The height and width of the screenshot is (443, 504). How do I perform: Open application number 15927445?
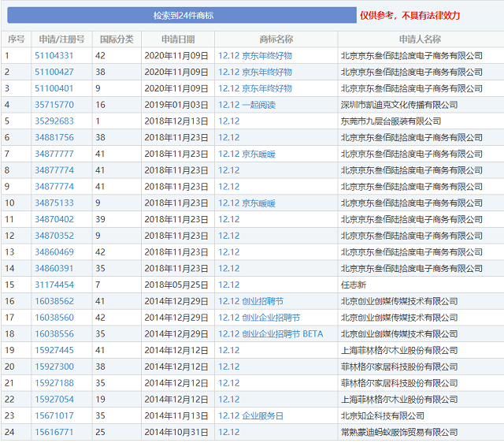54,350
